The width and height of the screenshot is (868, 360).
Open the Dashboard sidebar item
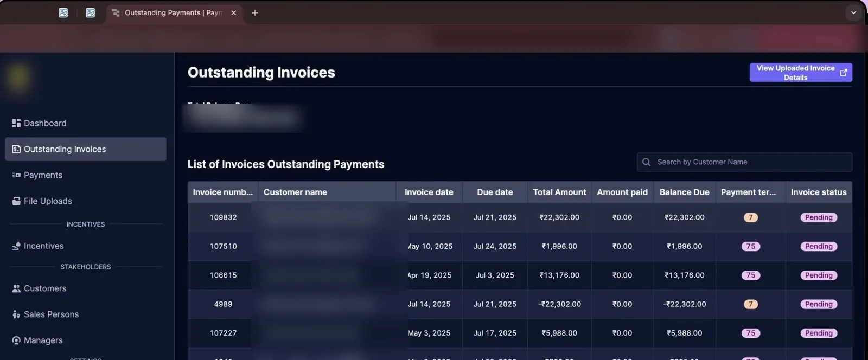[86, 123]
